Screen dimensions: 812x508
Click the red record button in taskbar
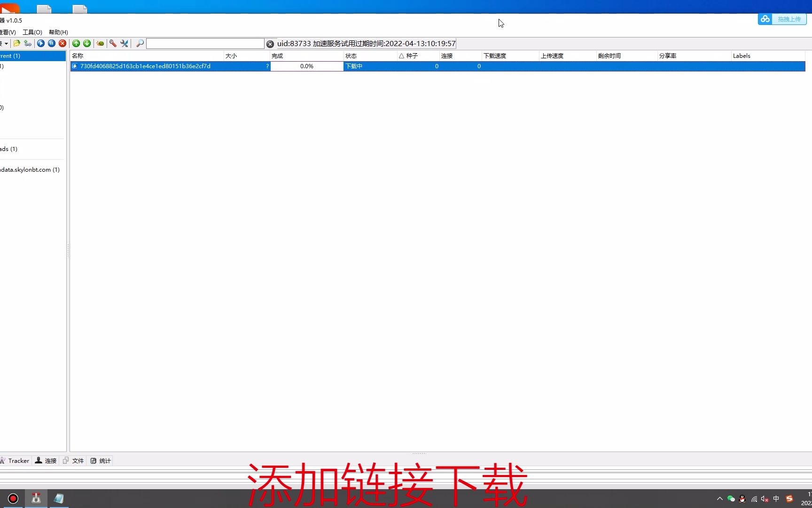coord(13,499)
